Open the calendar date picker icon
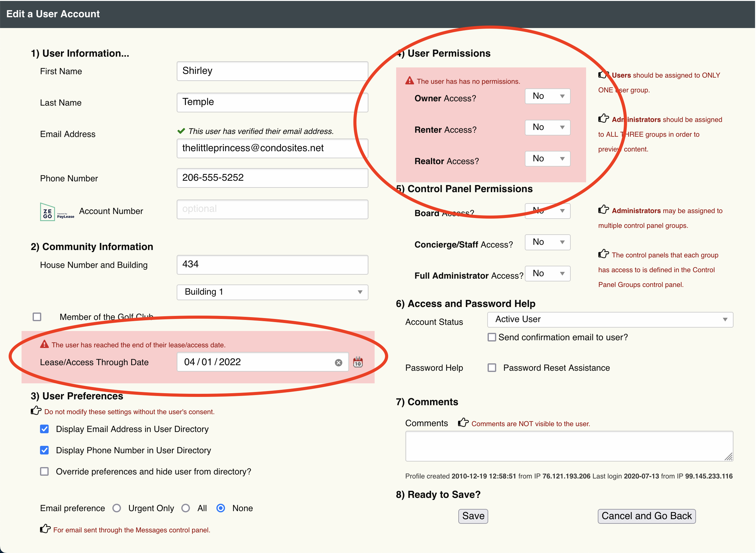The width and height of the screenshot is (756, 553). click(x=358, y=362)
